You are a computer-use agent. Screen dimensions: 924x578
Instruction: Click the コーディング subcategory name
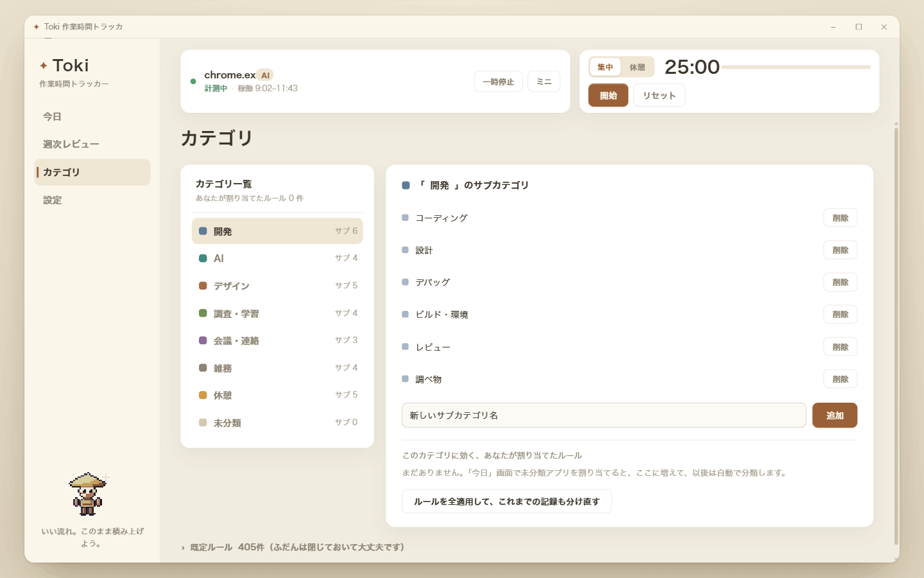coord(441,218)
